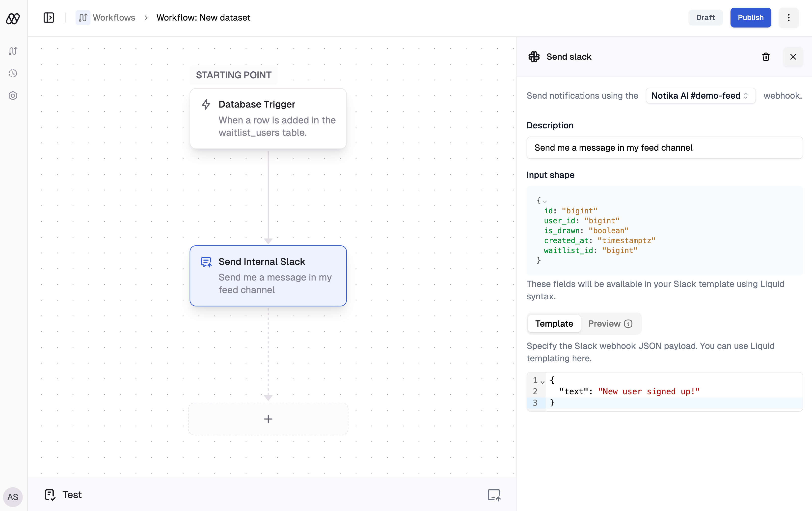812x511 pixels.
Task: Click the Slack icon beside Send slack
Action: 534,57
